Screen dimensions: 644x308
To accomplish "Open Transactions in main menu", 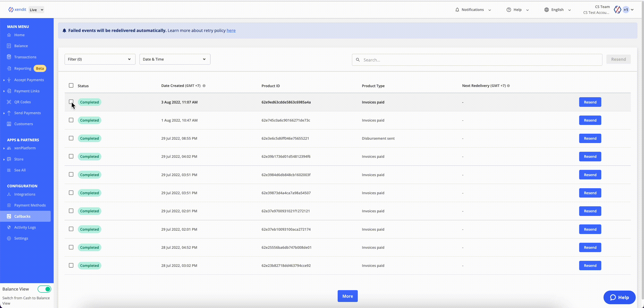I will coord(25,57).
